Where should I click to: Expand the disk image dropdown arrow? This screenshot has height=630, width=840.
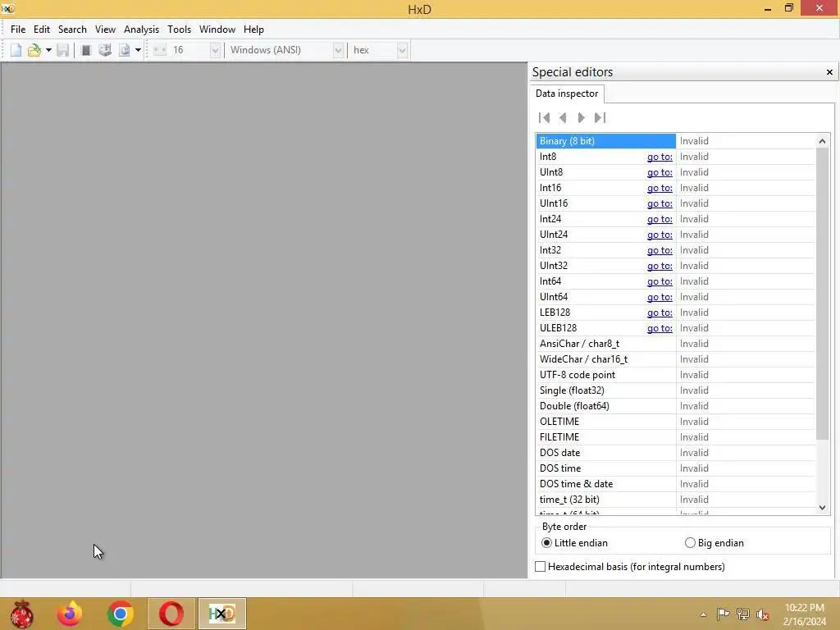tap(138, 50)
